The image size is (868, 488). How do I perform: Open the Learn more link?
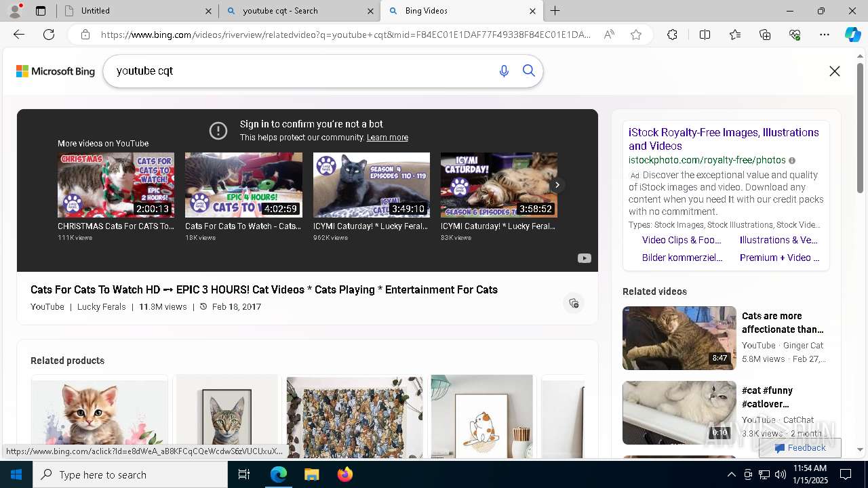tap(387, 138)
